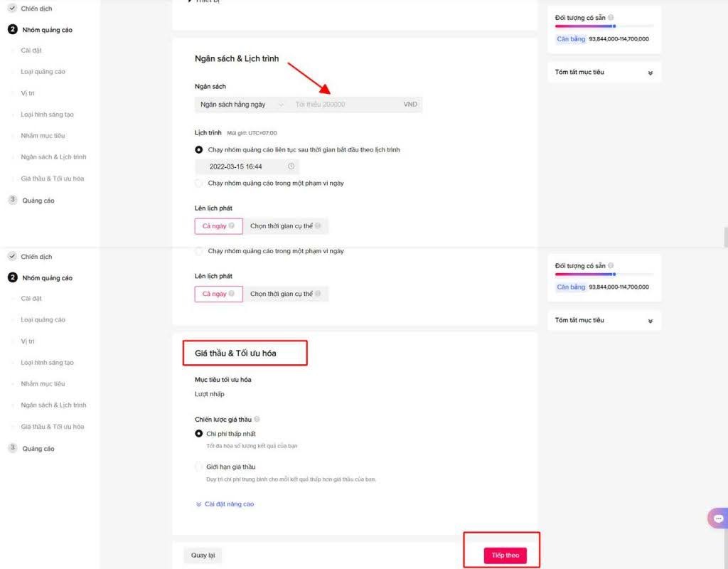Click info icon next to topmost Đối tượng có sẵn
This screenshot has height=569, width=728.
point(611,18)
